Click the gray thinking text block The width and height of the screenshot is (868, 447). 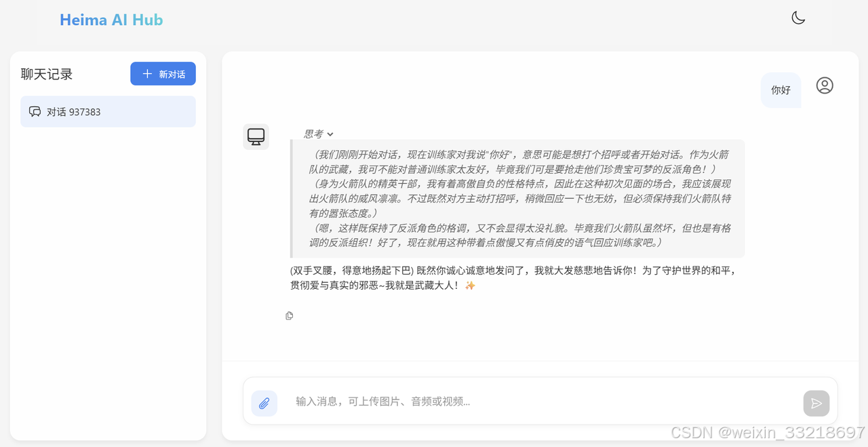click(517, 199)
